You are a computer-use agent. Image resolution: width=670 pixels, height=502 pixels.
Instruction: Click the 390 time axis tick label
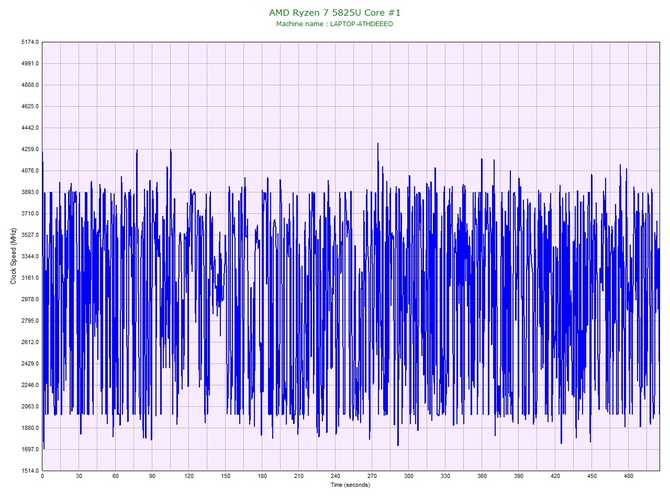coord(519,476)
